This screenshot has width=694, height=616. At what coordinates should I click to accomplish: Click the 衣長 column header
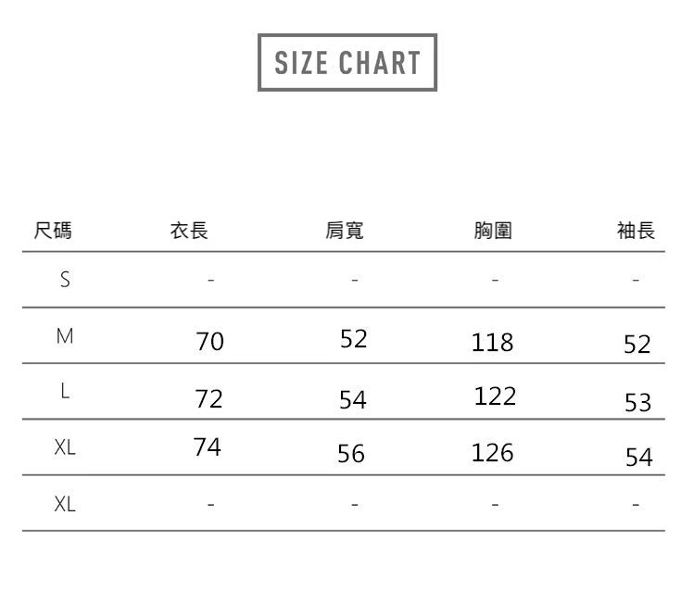pos(189,231)
